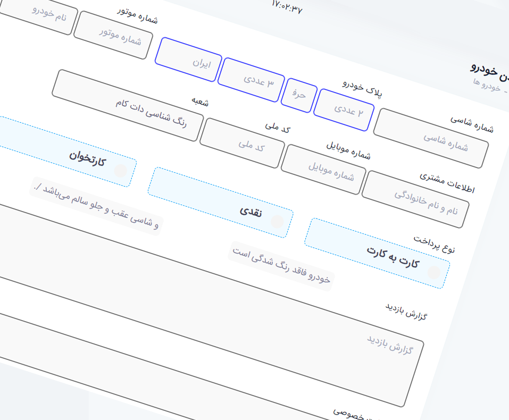Viewport: 509px width, 420px height.
Task: Focus the شماره موبایل input field
Action: (x=324, y=170)
